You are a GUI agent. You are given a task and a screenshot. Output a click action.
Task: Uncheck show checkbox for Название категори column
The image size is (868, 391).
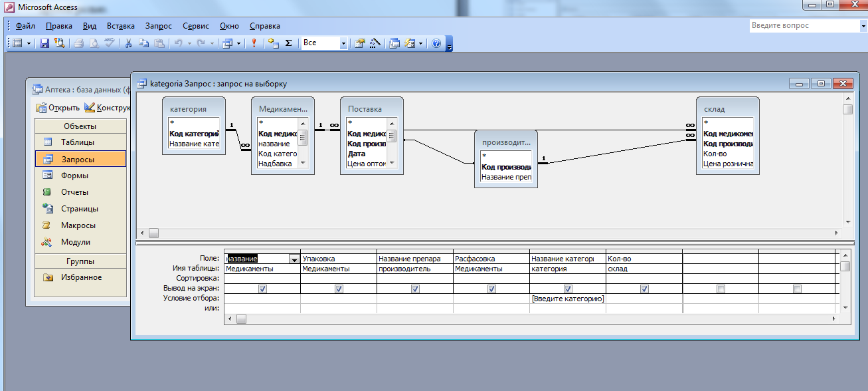point(568,289)
